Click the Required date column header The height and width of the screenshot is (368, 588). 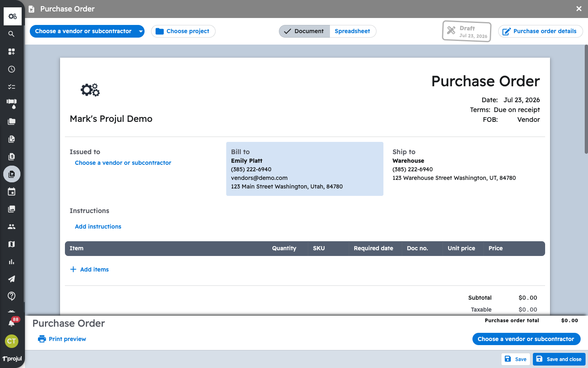(x=373, y=248)
